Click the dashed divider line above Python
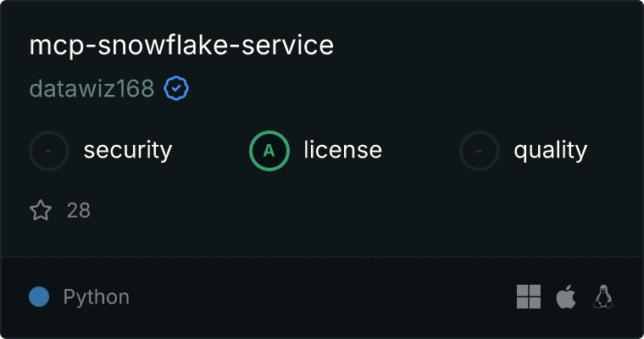This screenshot has width=644, height=339. tap(322, 257)
